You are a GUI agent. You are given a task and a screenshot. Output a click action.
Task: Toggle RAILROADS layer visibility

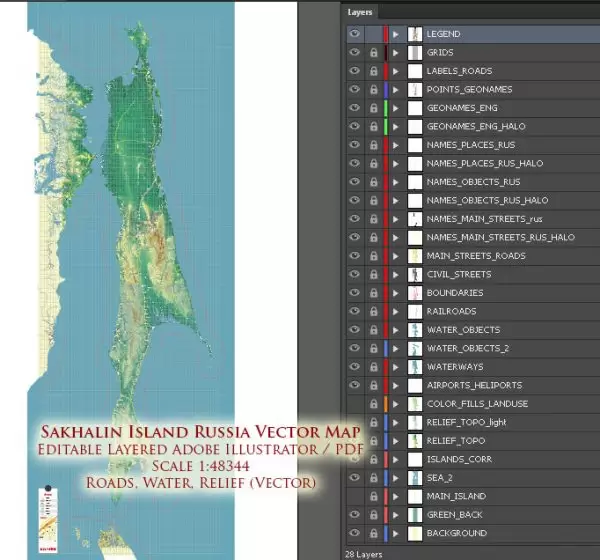coord(355,311)
